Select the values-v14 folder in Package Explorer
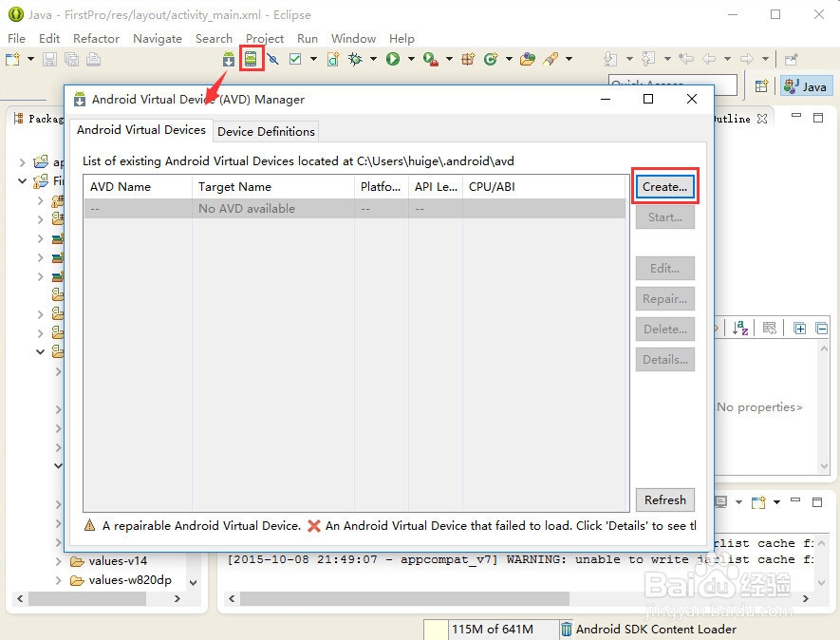Viewport: 840px width, 640px height. coord(118,561)
